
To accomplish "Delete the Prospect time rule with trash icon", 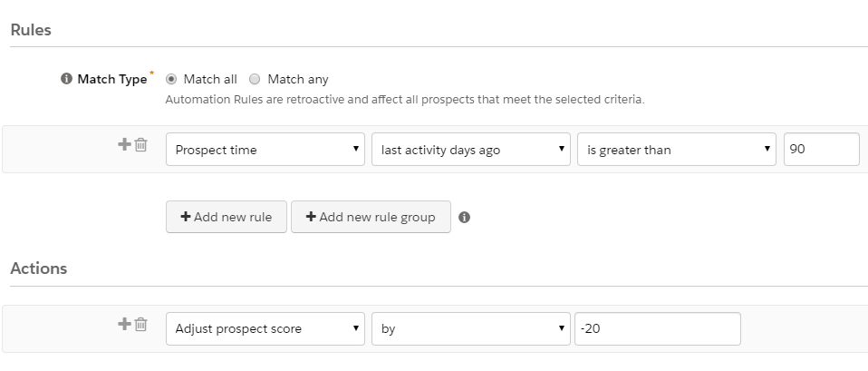I will pos(140,145).
